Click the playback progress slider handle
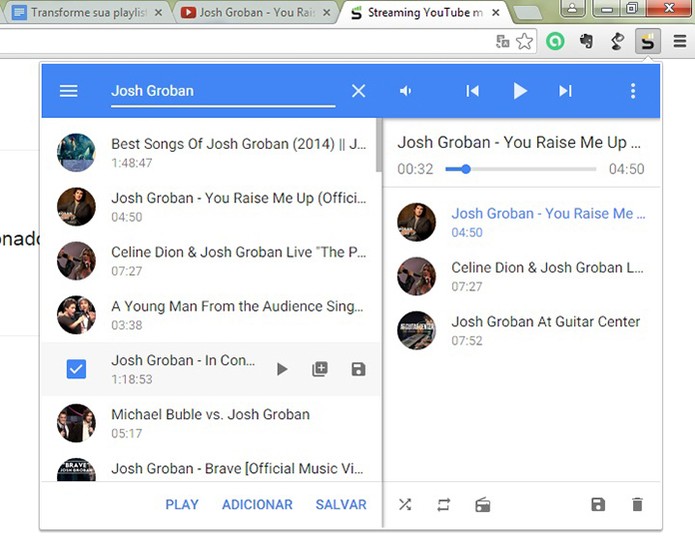Image resolution: width=695 pixels, height=544 pixels. tap(465, 169)
